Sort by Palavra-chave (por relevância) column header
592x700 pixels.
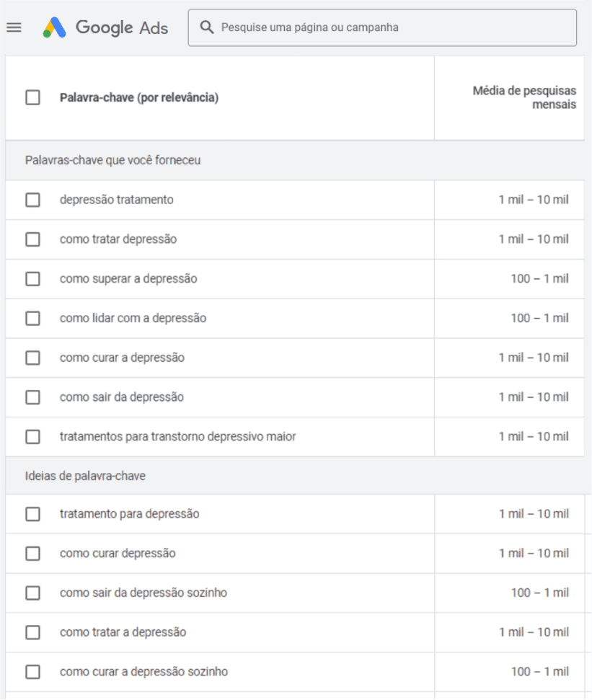138,97
